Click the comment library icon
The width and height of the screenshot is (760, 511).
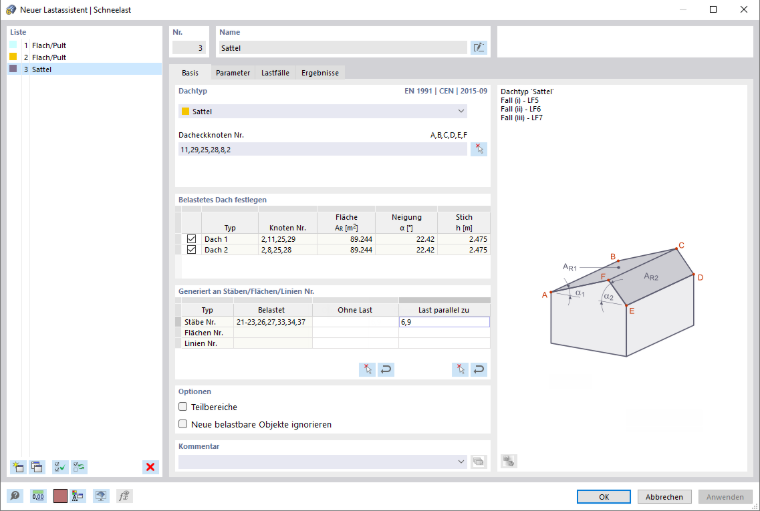[478, 462]
